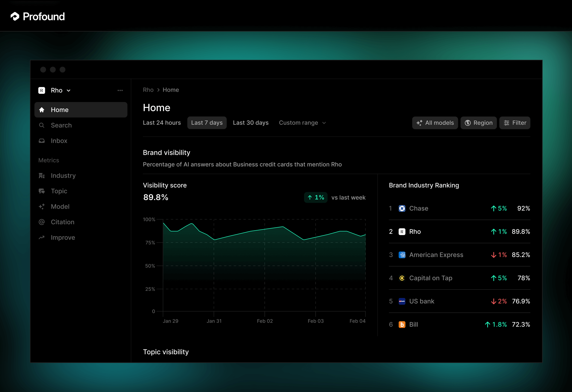This screenshot has width=572, height=392.
Task: Switch to Last 30 days
Action: point(251,123)
